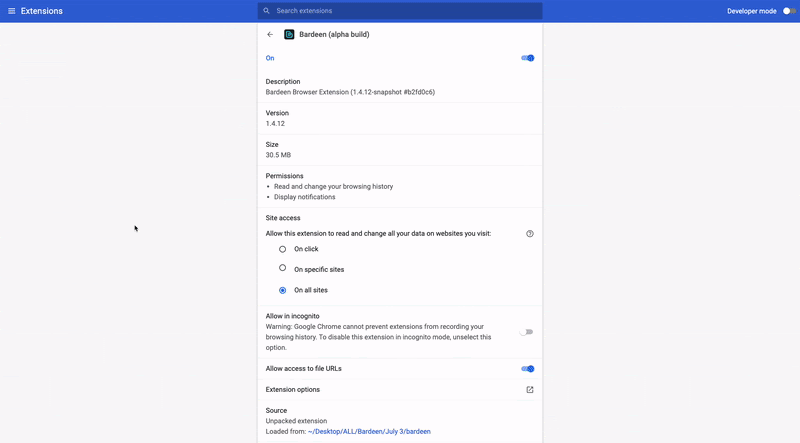Click the Site access heading

pyautogui.click(x=283, y=218)
